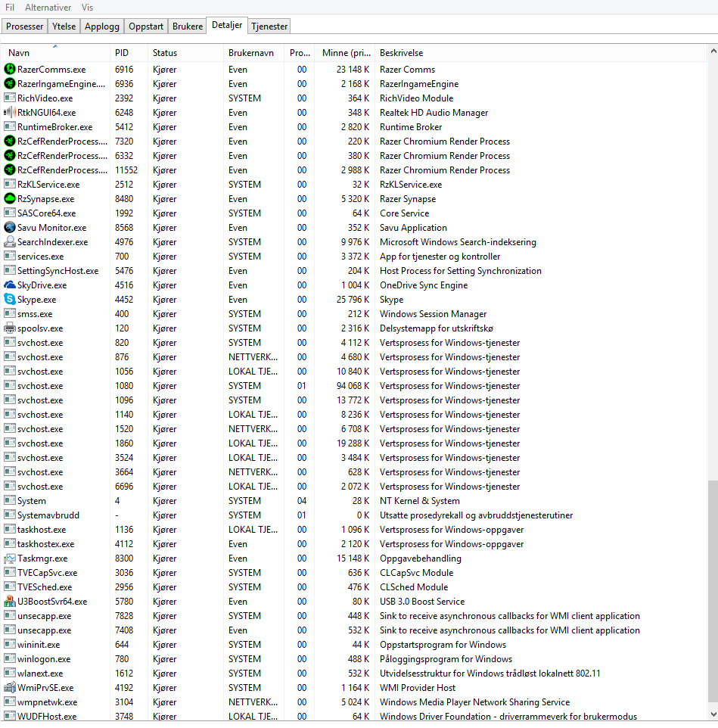Switch to the Applogg tab

coord(102,26)
